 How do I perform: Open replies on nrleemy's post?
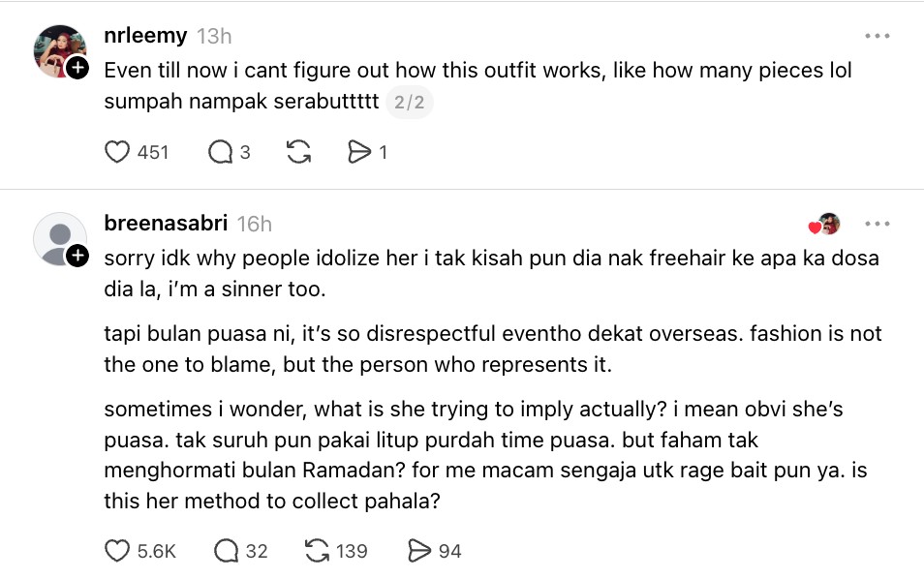[x=220, y=152]
